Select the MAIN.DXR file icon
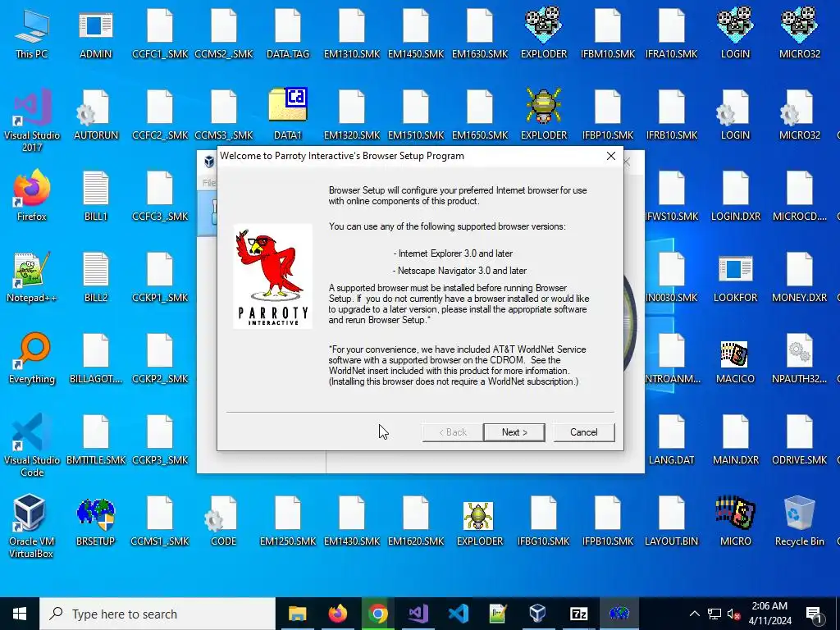Image resolution: width=840 pixels, height=630 pixels. (x=735, y=440)
